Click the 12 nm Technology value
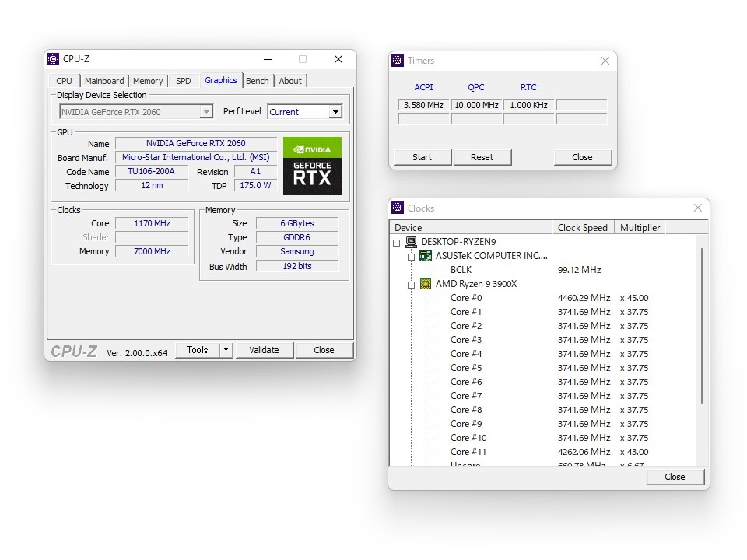747x560 pixels. coord(152,185)
